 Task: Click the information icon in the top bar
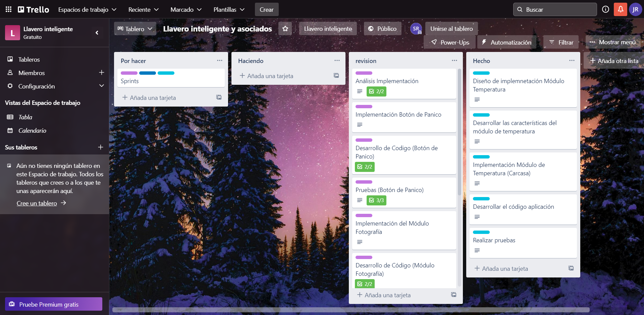coord(605,9)
